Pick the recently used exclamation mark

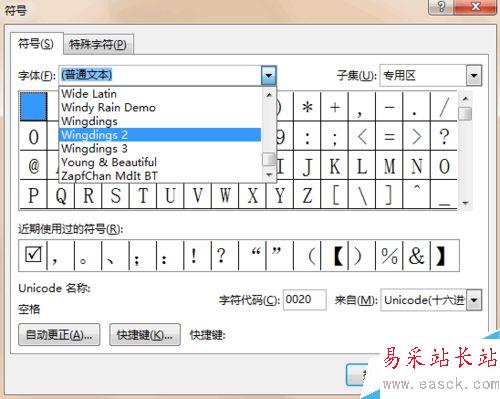pos(198,255)
